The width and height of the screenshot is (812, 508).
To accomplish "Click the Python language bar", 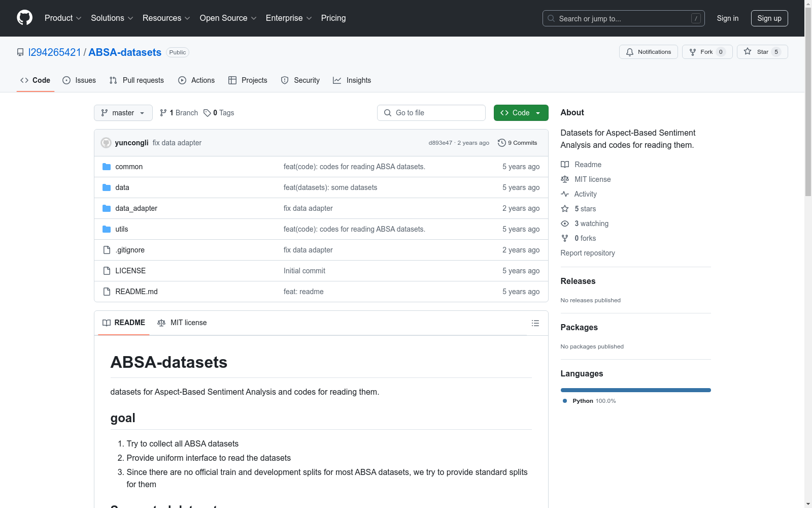I will pyautogui.click(x=636, y=390).
